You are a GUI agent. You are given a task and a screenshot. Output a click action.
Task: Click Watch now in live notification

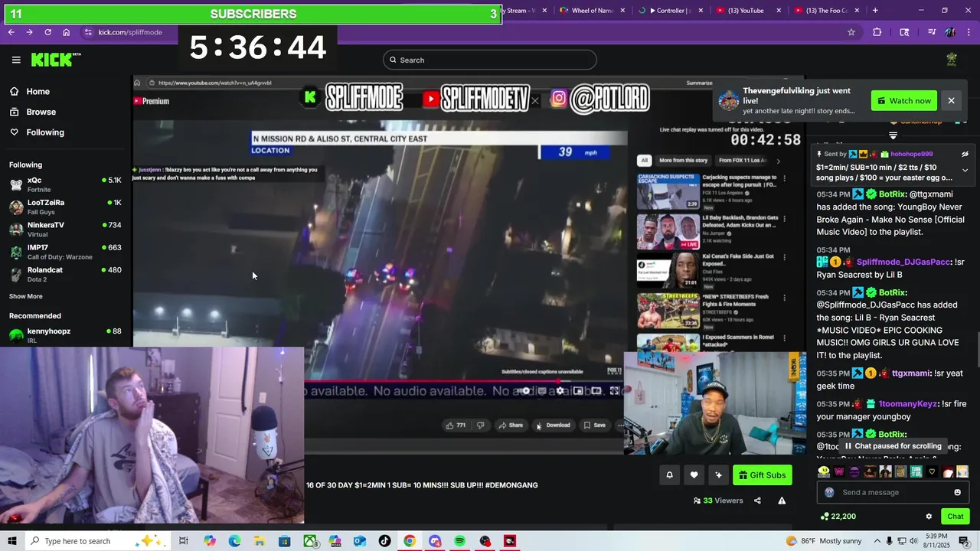click(904, 100)
